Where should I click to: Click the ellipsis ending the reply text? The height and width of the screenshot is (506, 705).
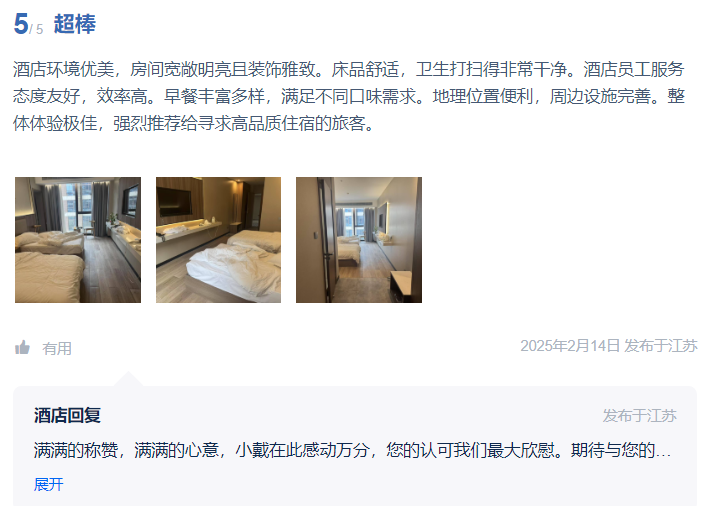663,452
